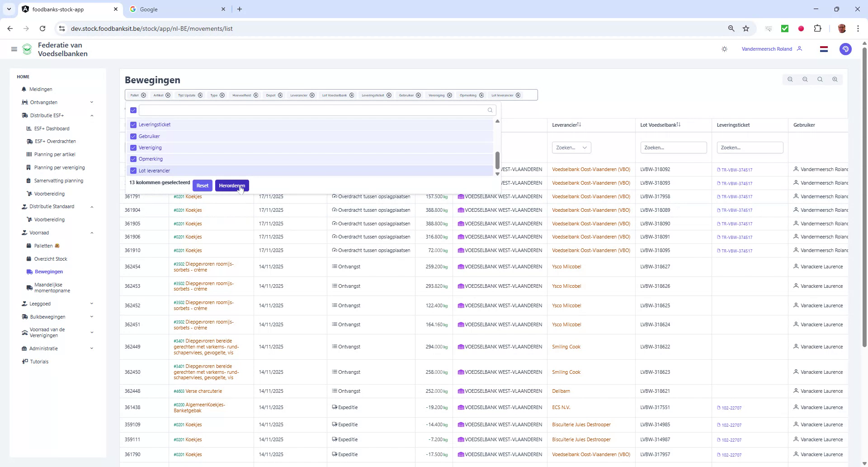Open Bewegingen in the sidebar
The height and width of the screenshot is (467, 868).
point(48,272)
